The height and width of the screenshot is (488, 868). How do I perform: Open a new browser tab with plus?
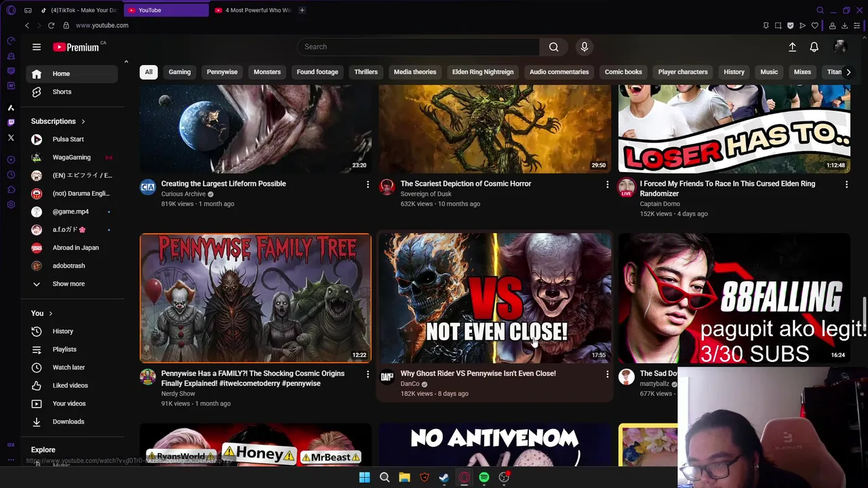[x=302, y=10]
